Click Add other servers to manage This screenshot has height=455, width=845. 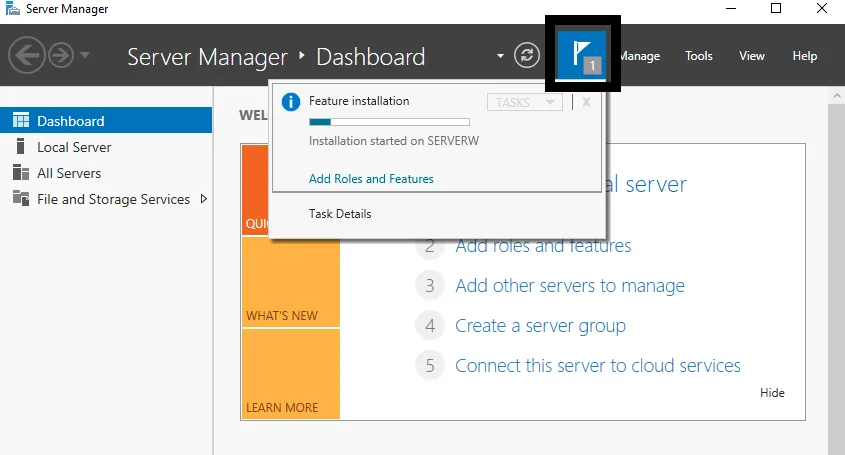570,286
